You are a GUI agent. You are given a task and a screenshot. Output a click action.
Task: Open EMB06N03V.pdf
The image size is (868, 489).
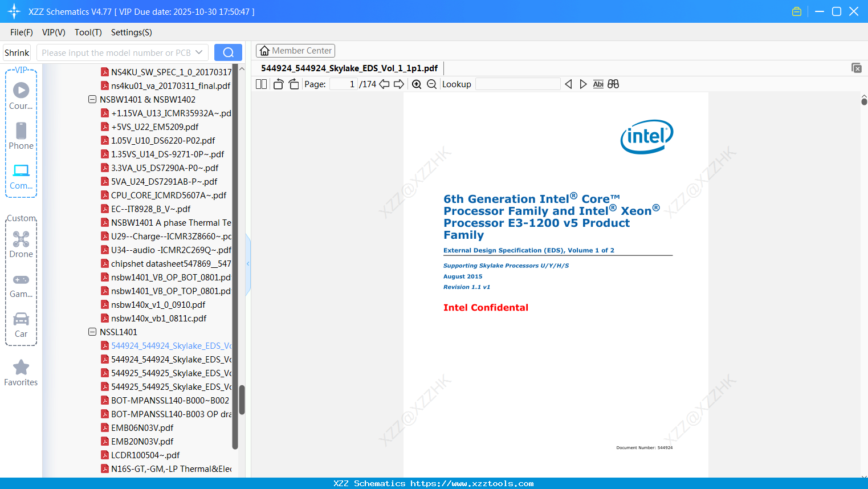137,427
